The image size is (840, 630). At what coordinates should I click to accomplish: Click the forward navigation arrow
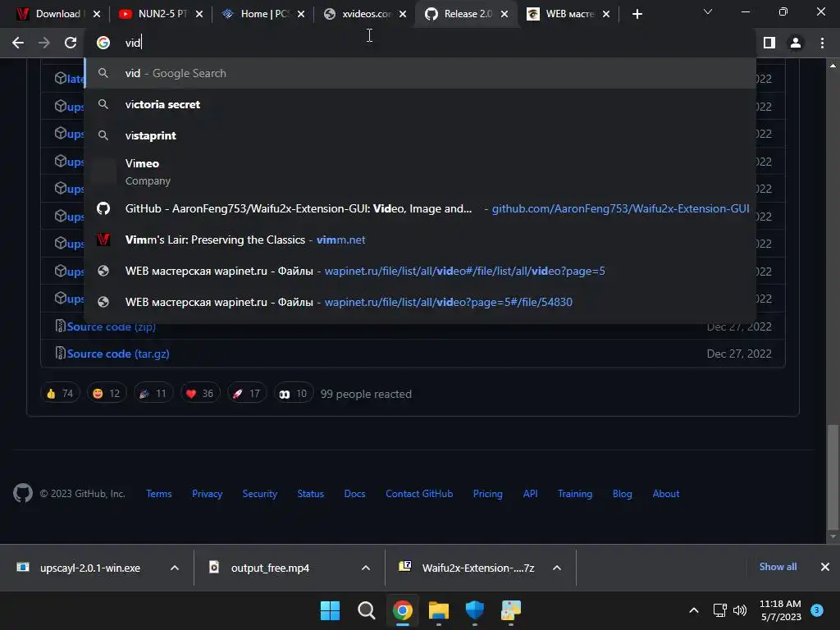[x=44, y=43]
